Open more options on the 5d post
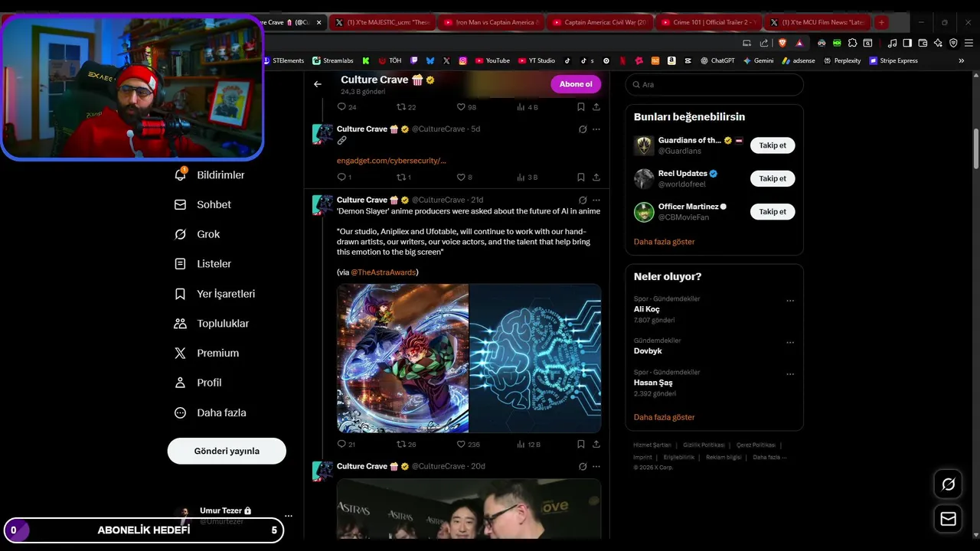This screenshot has width=980, height=551. (596, 129)
